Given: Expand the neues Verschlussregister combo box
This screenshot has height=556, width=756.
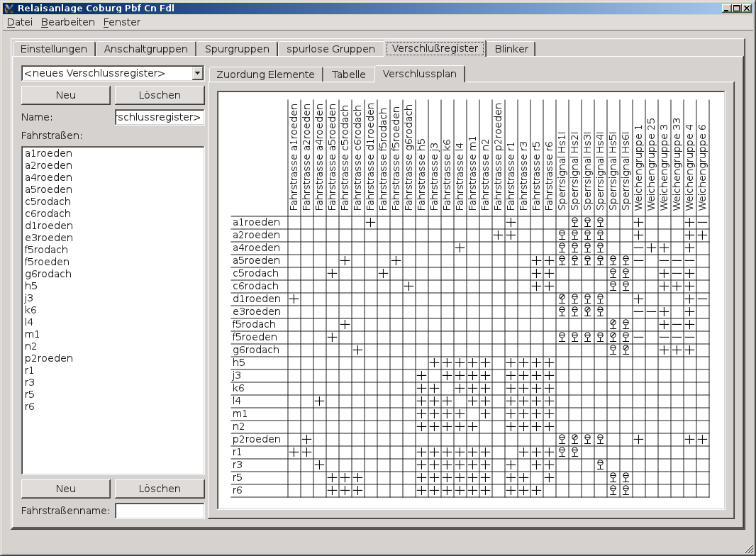Looking at the screenshot, I should 197,73.
